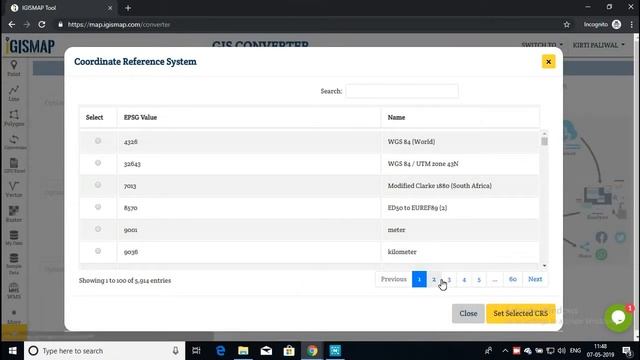Click the IGISMAP logo
The width and height of the screenshot is (640, 360).
pyautogui.click(x=30, y=46)
